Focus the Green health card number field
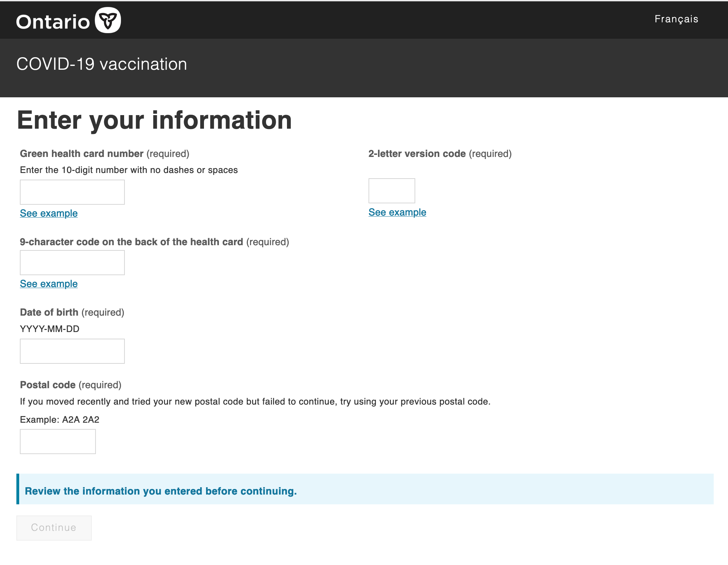This screenshot has width=728, height=565. click(72, 192)
